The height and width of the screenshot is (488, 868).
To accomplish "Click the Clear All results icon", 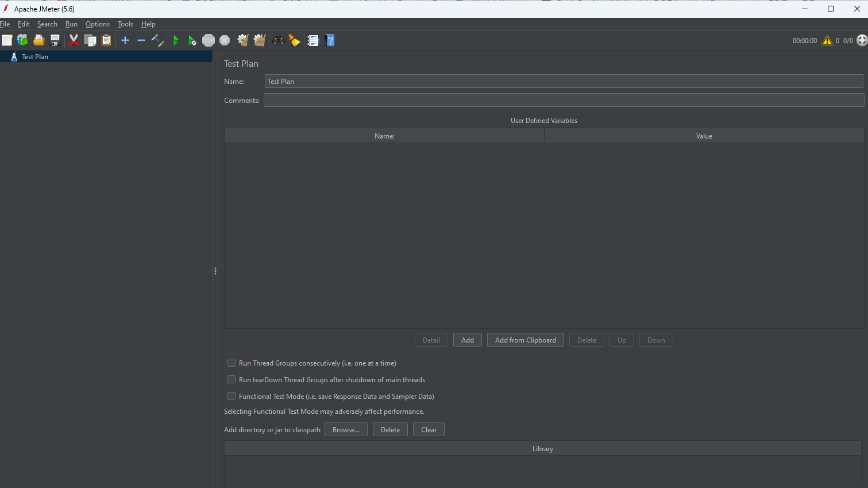I will click(260, 40).
